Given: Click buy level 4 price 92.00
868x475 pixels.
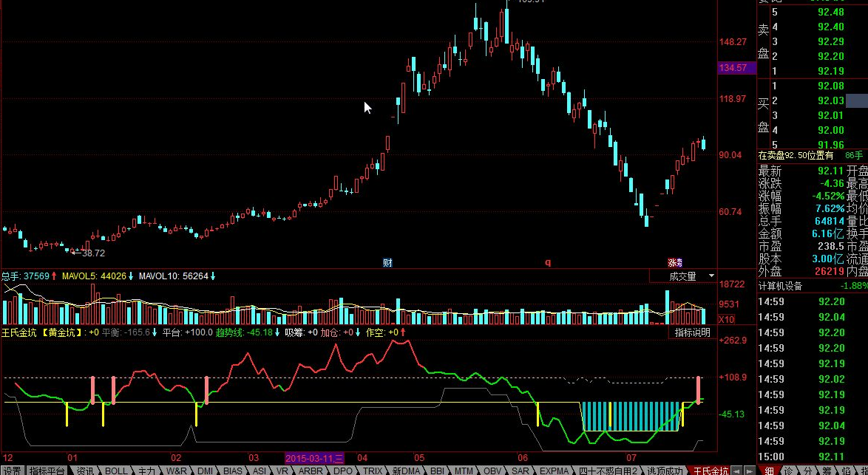Looking at the screenshot, I should [x=830, y=130].
